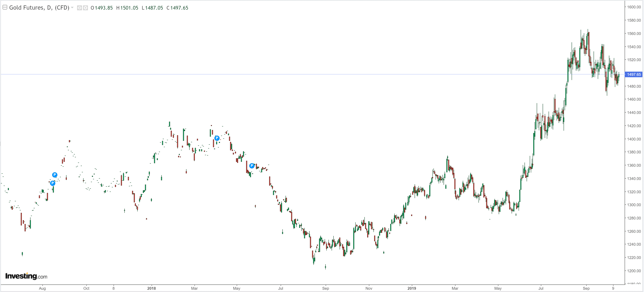Click the Sep 2019 time axis label
Viewport: 644px width, 292px height.
point(586,288)
